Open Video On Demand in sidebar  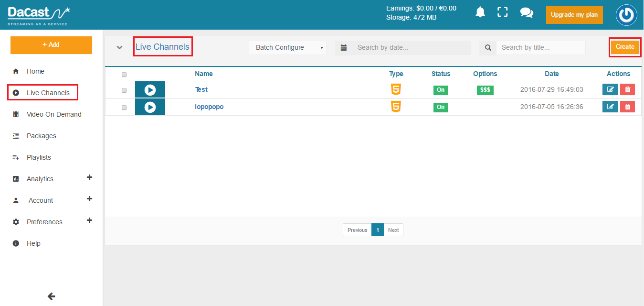pos(54,114)
